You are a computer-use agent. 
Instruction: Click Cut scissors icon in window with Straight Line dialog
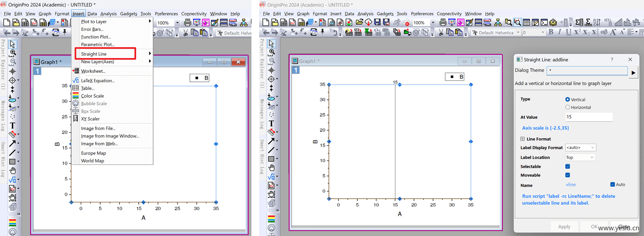pyautogui.click(x=441, y=32)
